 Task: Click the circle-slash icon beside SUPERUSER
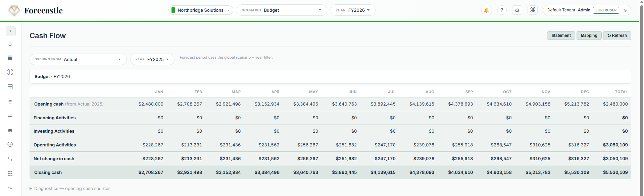click(x=625, y=10)
